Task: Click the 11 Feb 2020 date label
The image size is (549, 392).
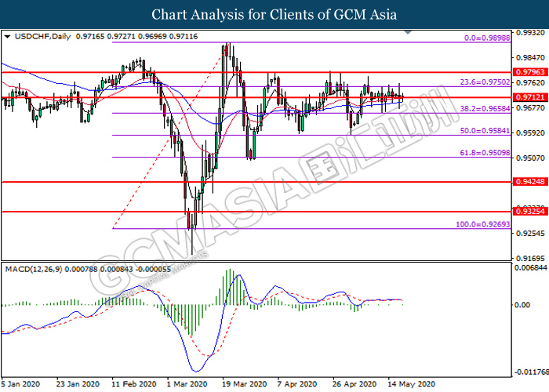Action: (x=133, y=384)
